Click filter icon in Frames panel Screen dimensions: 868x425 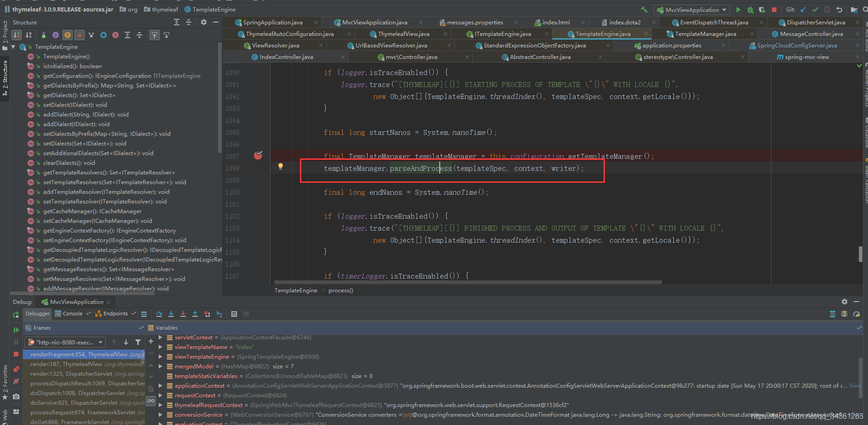tap(138, 342)
